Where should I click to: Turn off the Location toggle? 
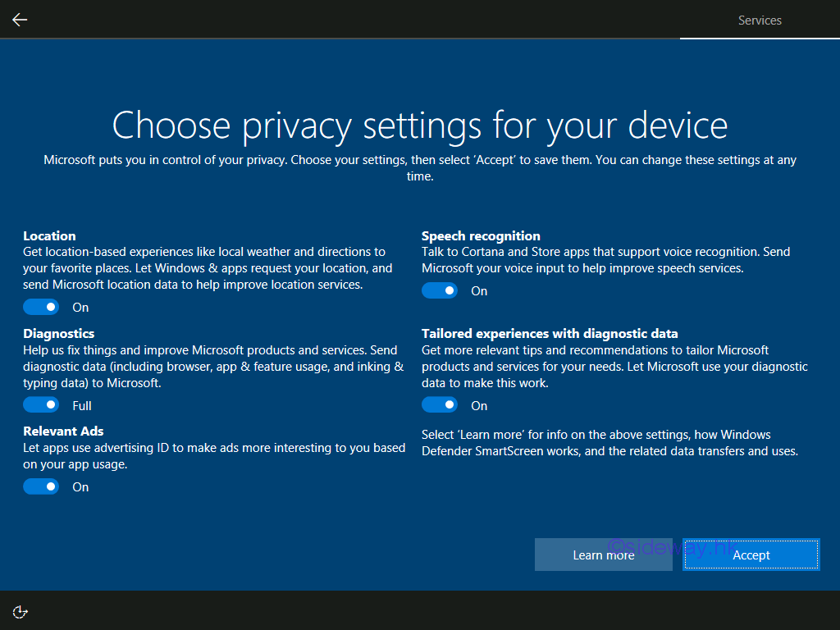tap(41, 307)
